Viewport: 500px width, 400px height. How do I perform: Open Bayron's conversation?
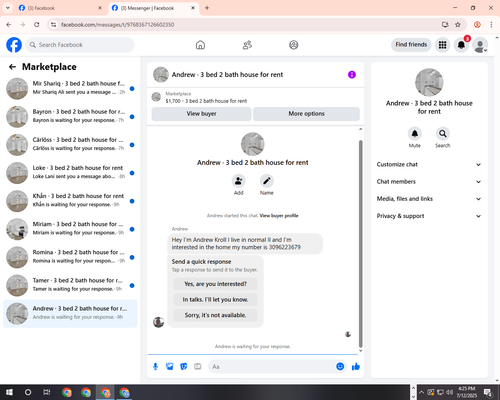(x=70, y=117)
